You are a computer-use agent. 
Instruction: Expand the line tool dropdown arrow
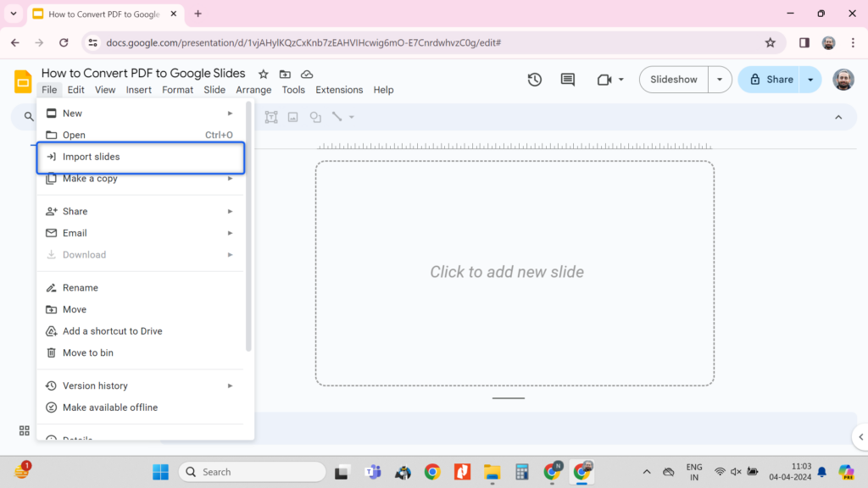350,117
